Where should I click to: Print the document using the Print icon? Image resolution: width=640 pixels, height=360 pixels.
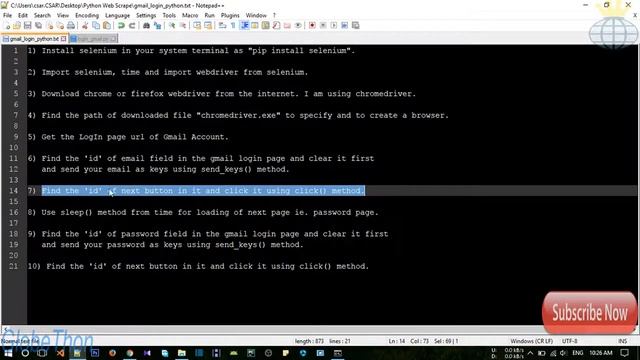click(71, 25)
